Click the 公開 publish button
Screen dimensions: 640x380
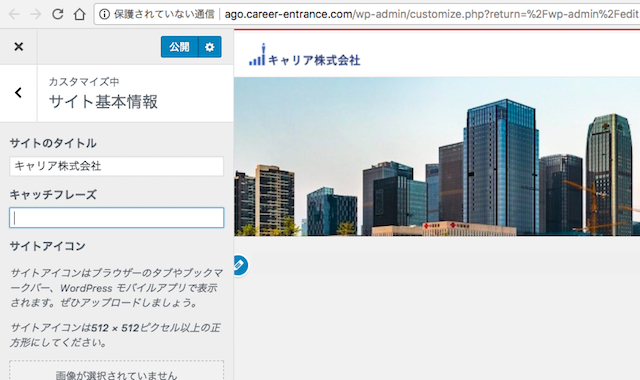coord(179,47)
